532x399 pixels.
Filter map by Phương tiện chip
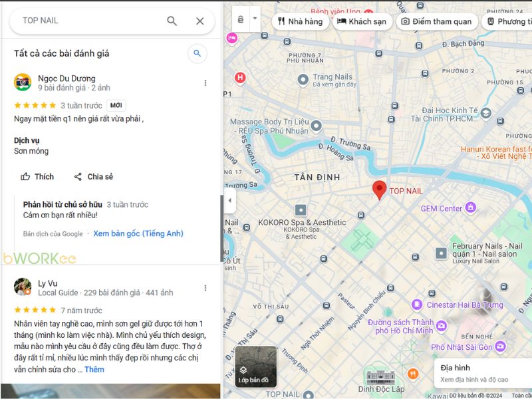click(x=507, y=21)
